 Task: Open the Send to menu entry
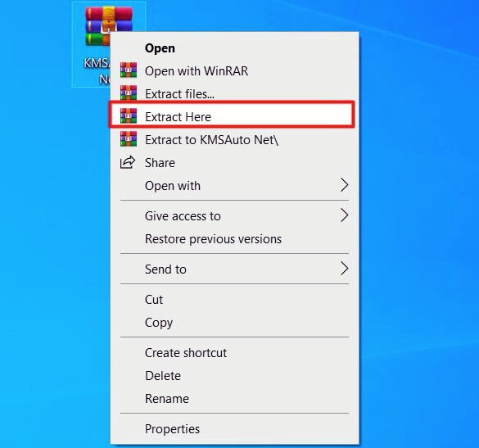pos(235,269)
